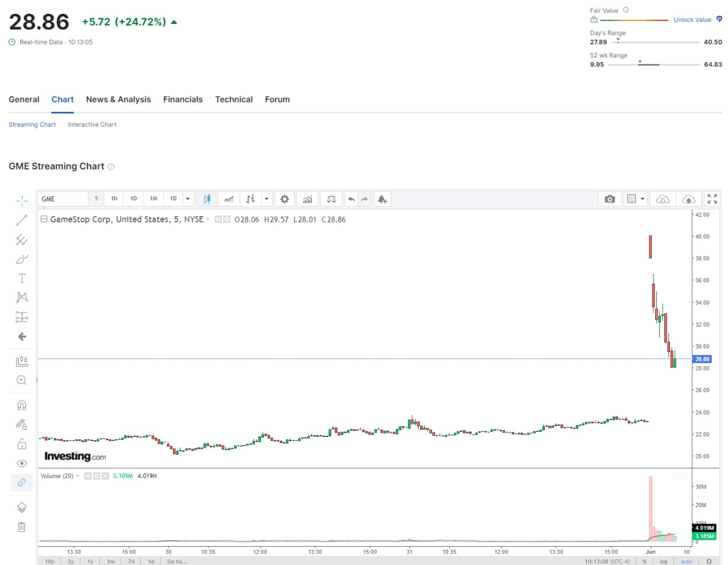Open the chart patterns tool

(x=22, y=298)
